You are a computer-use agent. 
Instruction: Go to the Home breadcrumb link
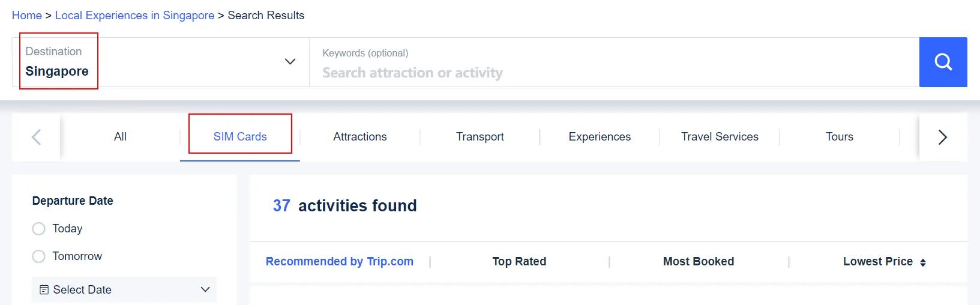coord(27,16)
